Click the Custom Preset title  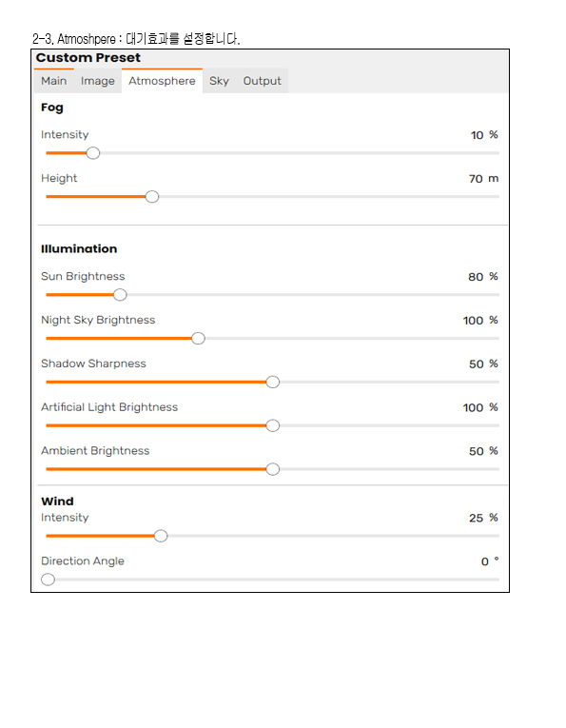click(88, 57)
